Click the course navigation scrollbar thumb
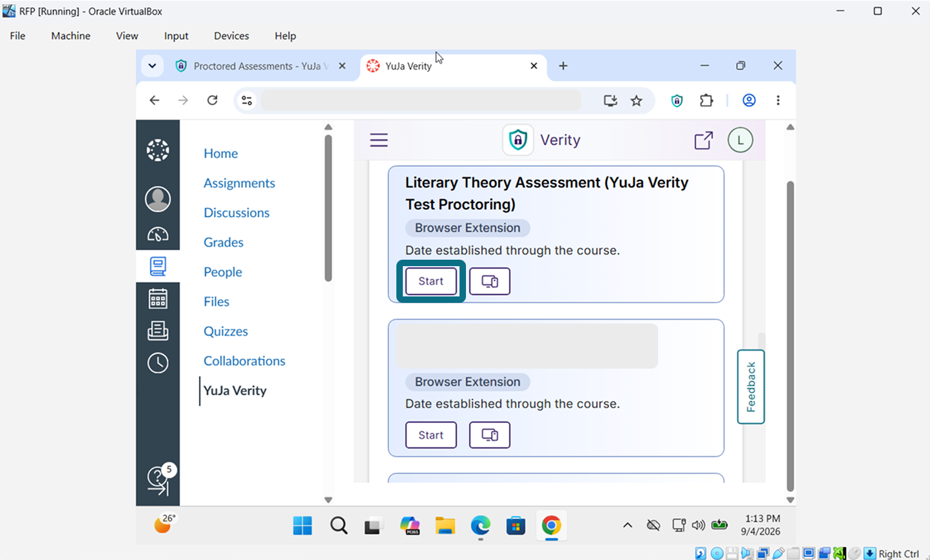This screenshot has height=560, width=930. 328,208
